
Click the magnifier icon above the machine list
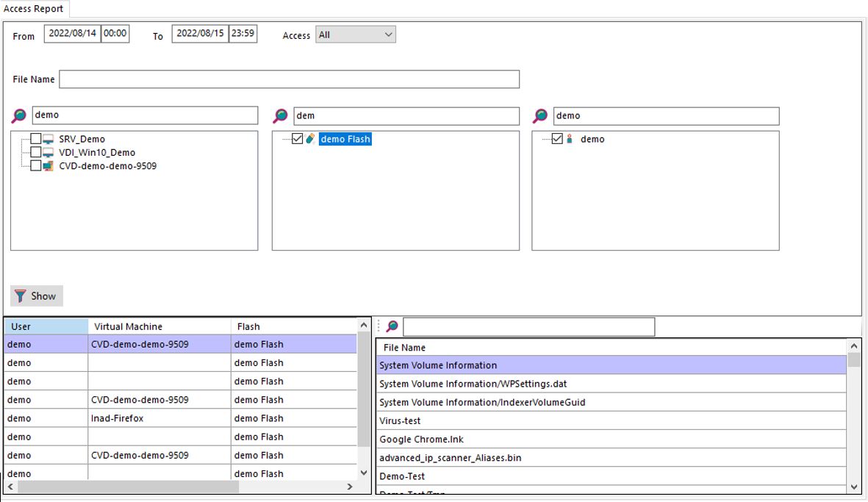tap(19, 115)
